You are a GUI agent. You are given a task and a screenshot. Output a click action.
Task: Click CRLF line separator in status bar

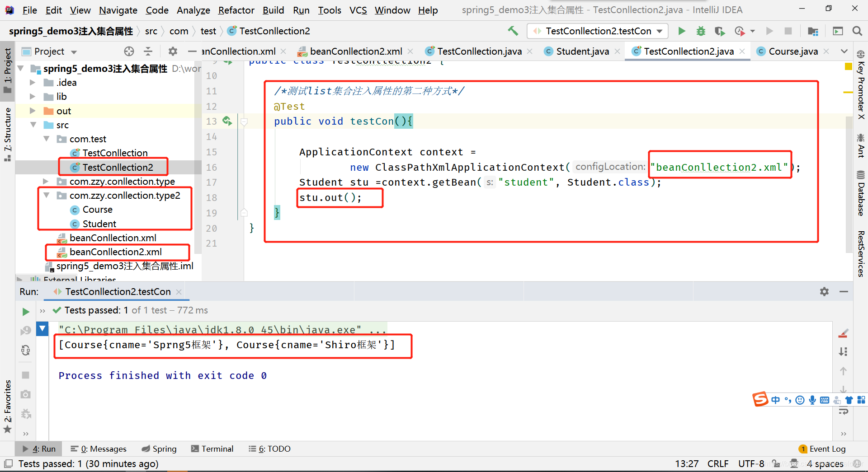pos(718,463)
